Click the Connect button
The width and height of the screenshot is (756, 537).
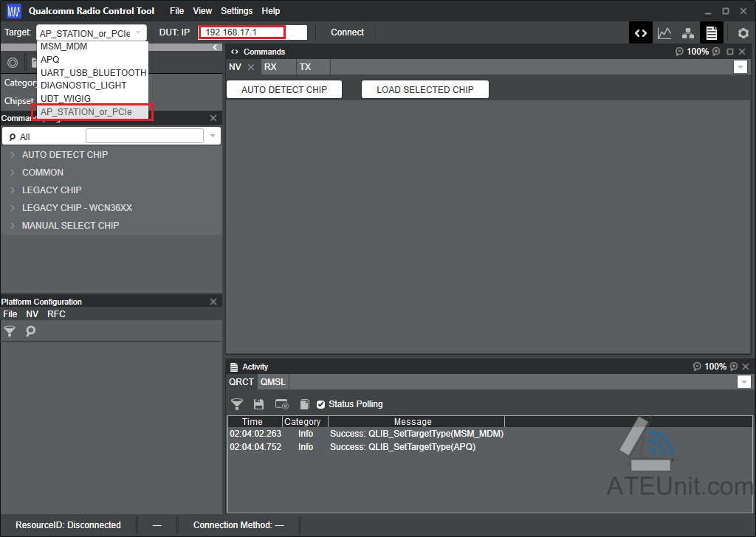tap(347, 32)
